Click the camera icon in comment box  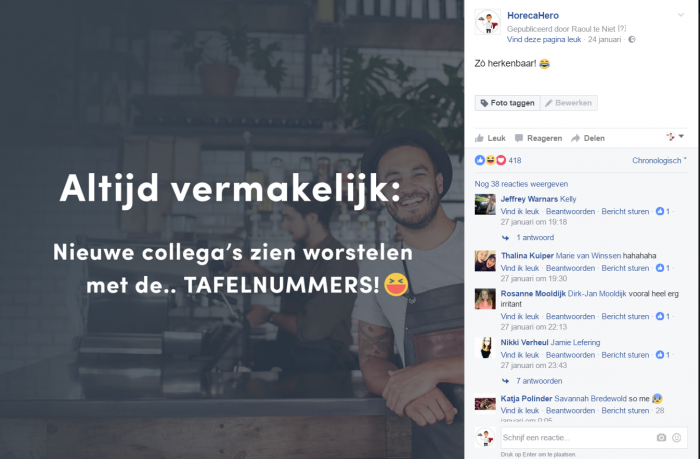661,438
